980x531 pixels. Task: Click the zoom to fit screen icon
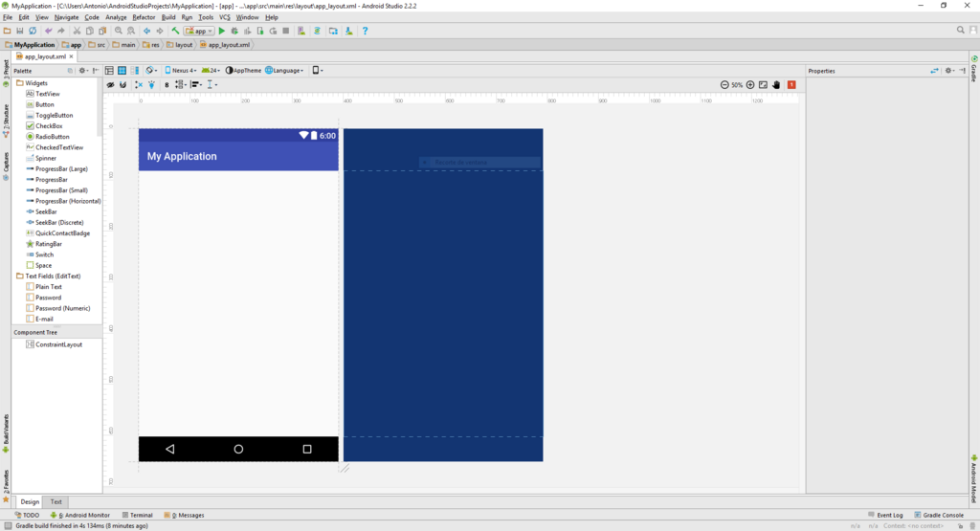(x=763, y=84)
